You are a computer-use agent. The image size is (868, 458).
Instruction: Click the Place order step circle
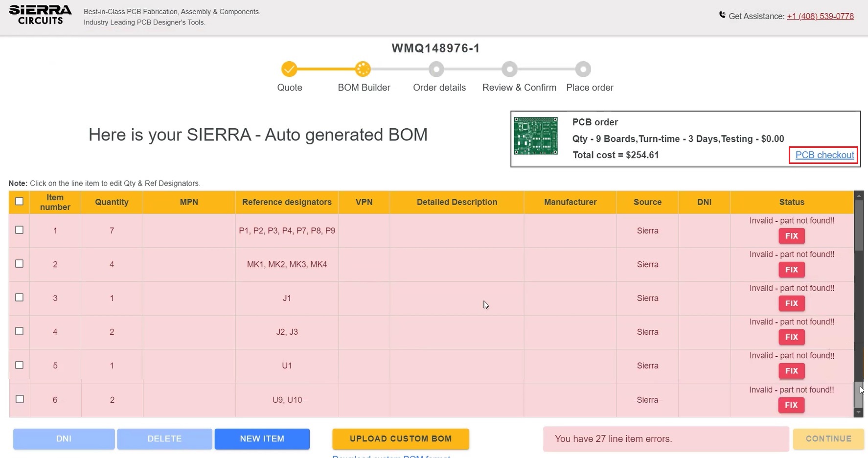point(583,69)
